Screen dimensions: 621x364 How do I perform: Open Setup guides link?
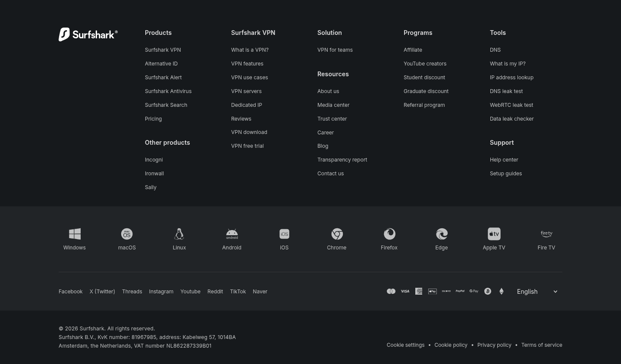(x=506, y=174)
